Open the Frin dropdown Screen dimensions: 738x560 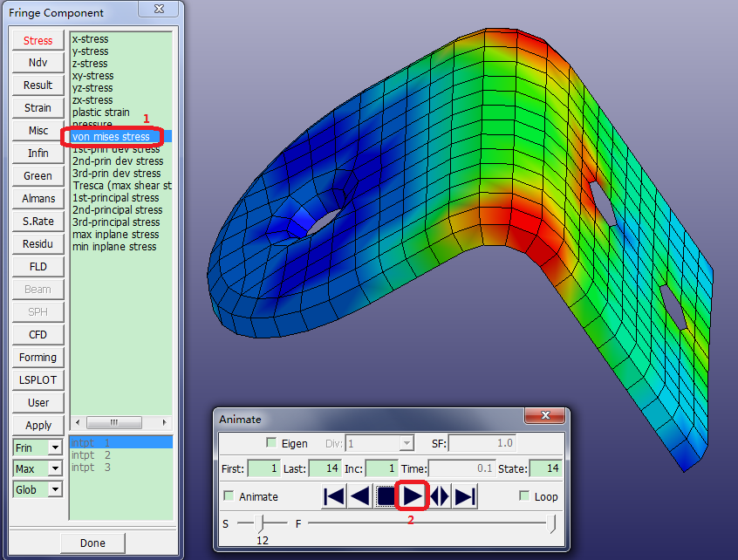point(55,447)
